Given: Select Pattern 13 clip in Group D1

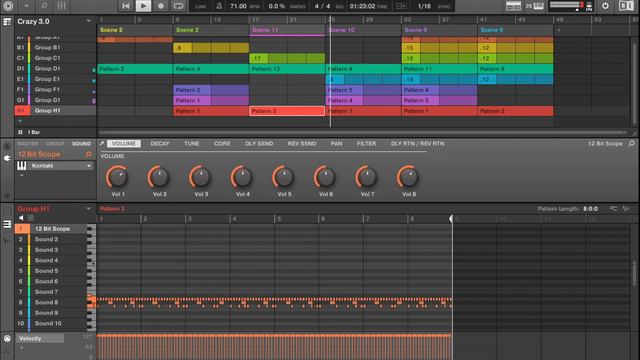Looking at the screenshot, I should 287,69.
